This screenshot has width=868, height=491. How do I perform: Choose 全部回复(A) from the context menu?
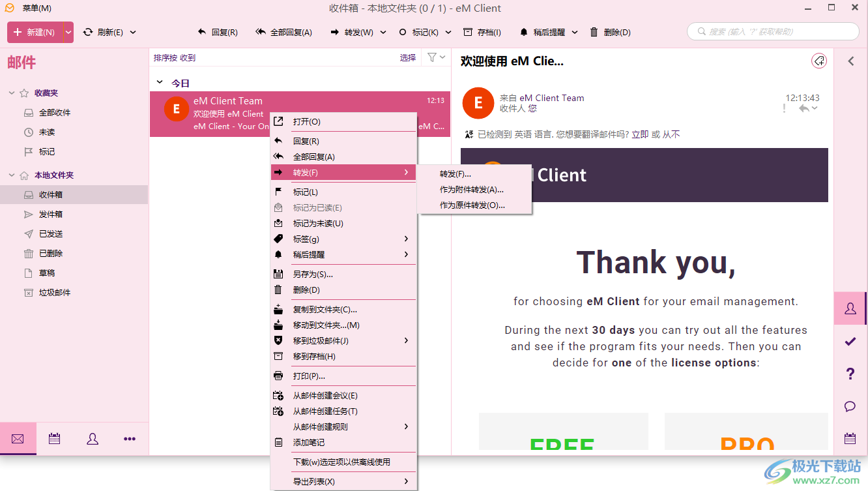pyautogui.click(x=343, y=157)
